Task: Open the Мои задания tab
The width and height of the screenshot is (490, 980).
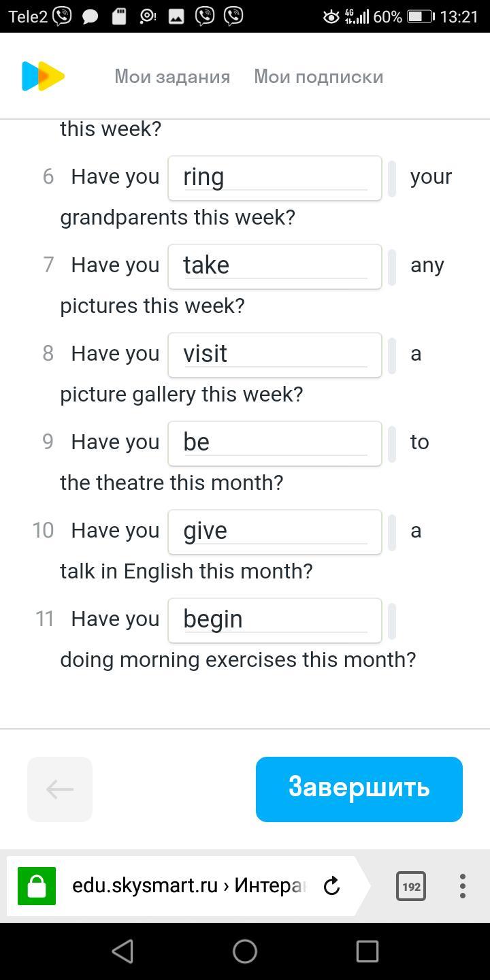Action: [172, 77]
